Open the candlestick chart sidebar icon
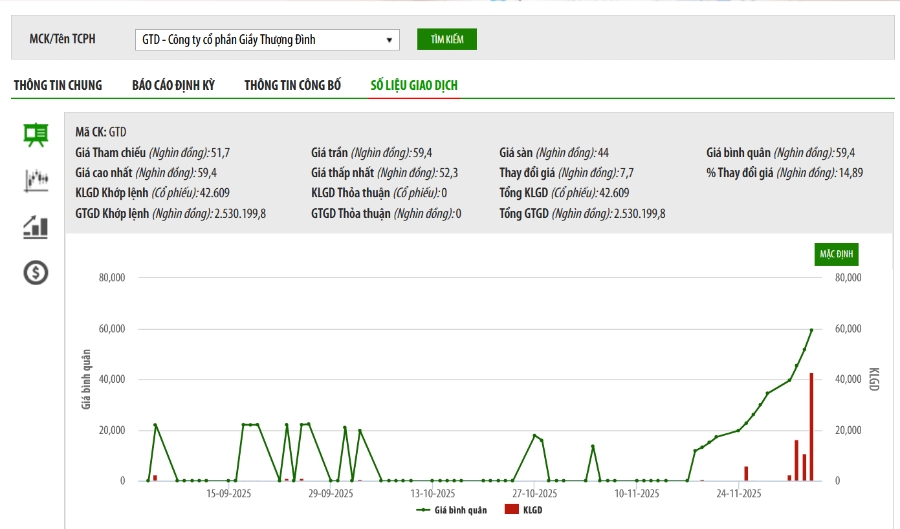This screenshot has width=900, height=529. point(36,180)
